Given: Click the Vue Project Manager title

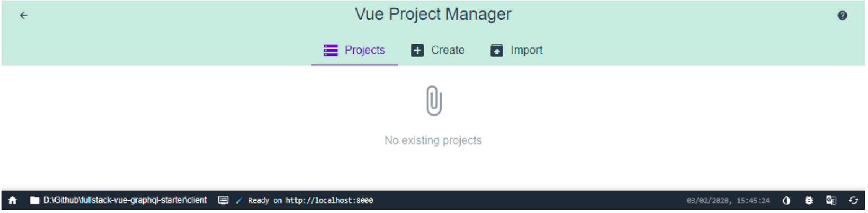Looking at the screenshot, I should click(433, 15).
